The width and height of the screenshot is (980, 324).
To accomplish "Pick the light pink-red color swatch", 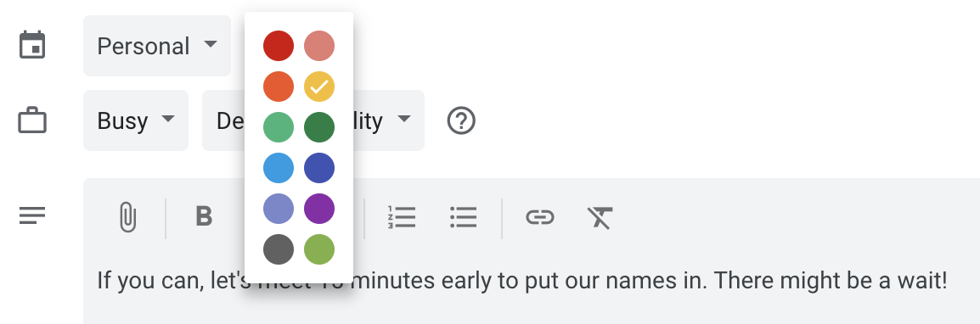I will (x=319, y=46).
